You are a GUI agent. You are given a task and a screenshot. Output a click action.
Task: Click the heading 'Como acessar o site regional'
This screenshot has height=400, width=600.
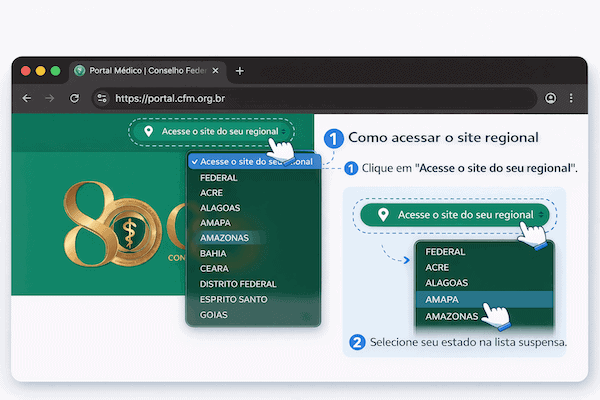pyautogui.click(x=443, y=137)
